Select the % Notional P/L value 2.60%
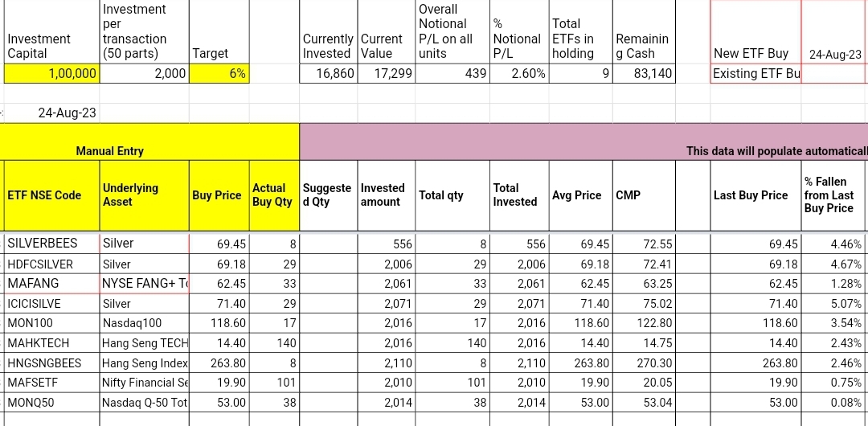868x426 pixels. (x=519, y=74)
